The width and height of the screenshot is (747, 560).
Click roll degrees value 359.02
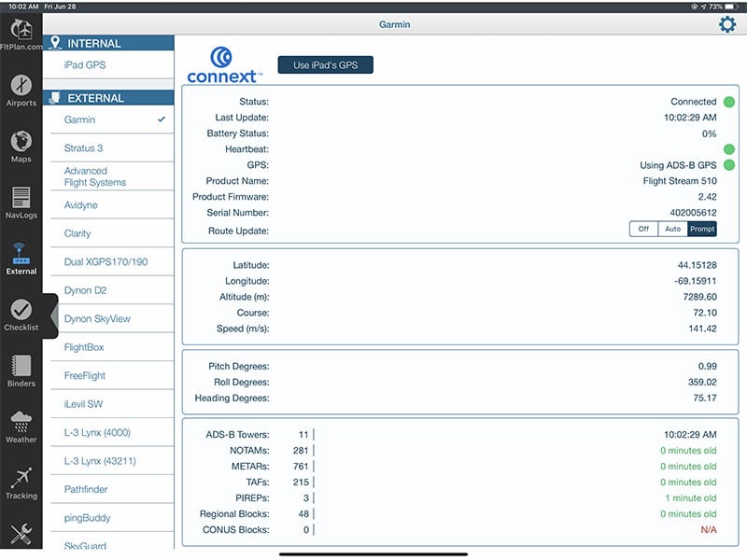pyautogui.click(x=702, y=382)
